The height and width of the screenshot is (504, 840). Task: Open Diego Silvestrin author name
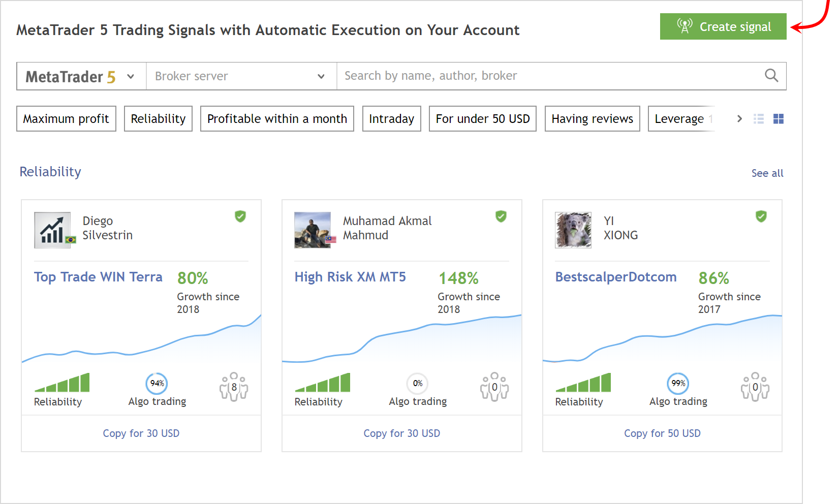tap(108, 228)
